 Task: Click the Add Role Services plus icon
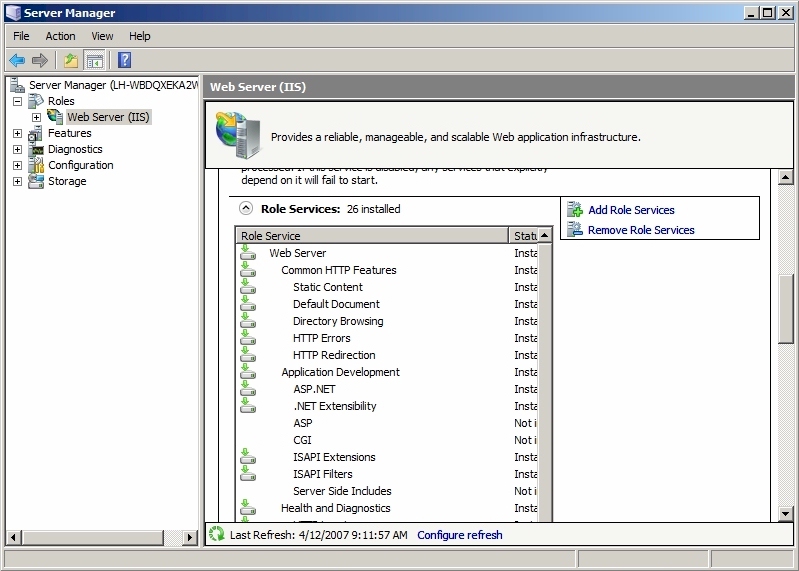pos(575,209)
